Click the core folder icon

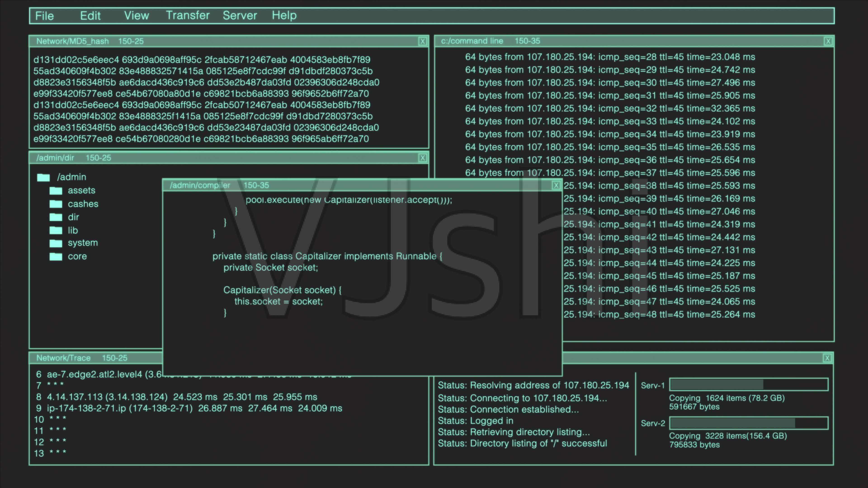pos(56,257)
